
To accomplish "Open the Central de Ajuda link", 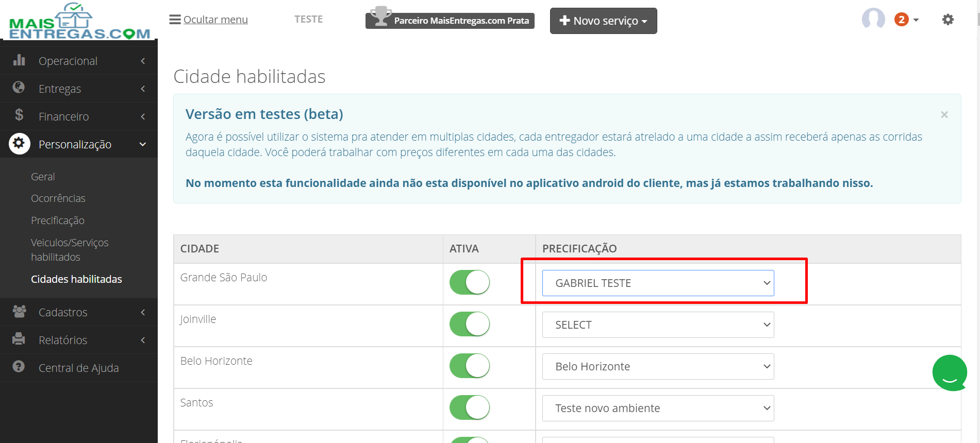I will 79,368.
